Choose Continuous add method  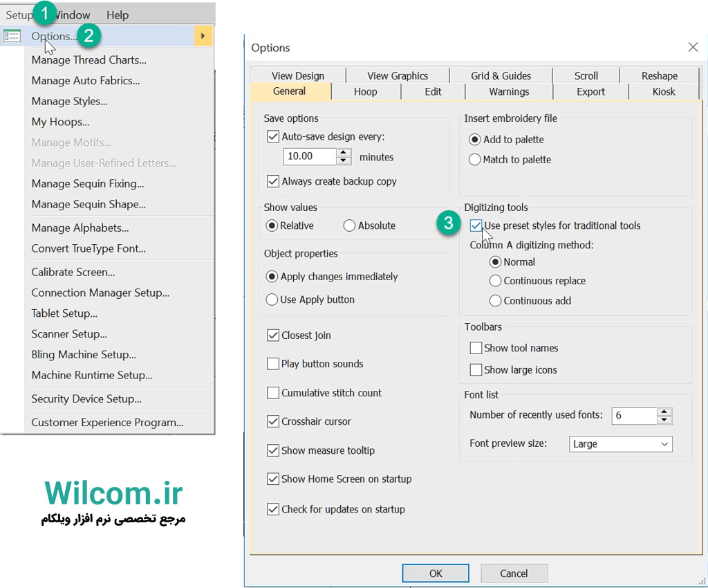[495, 301]
